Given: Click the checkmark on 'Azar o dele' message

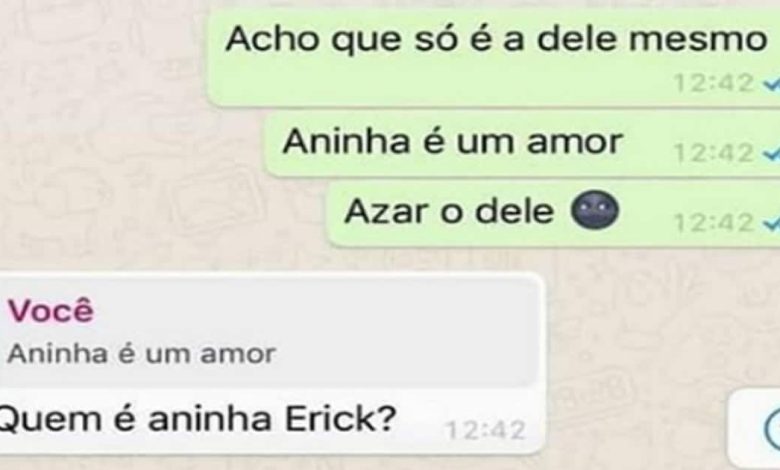Looking at the screenshot, I should point(772,224).
